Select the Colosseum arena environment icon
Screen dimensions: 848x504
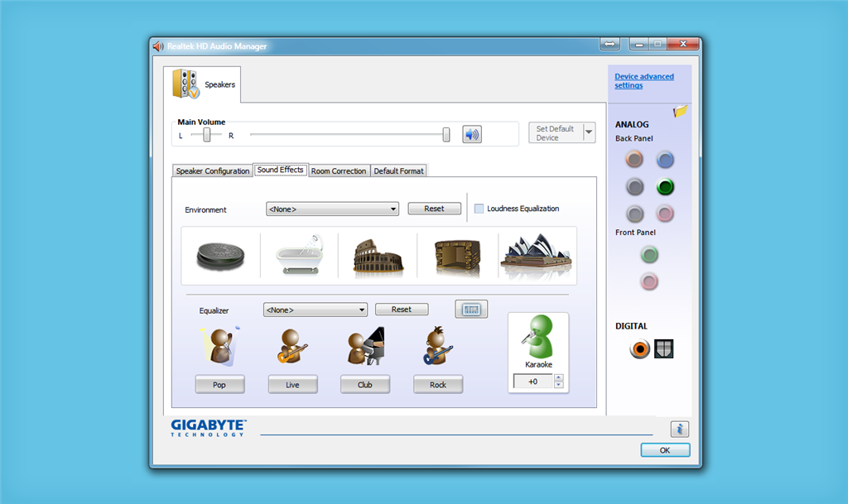point(378,256)
